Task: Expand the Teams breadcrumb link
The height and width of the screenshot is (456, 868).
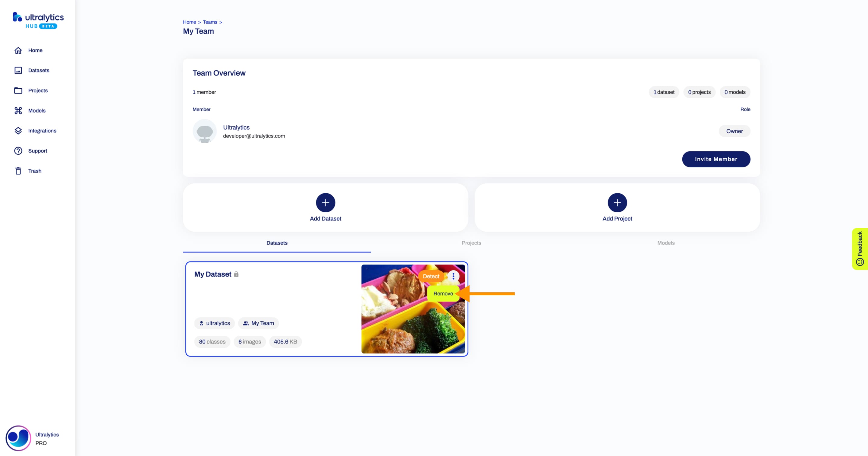Action: (x=209, y=22)
